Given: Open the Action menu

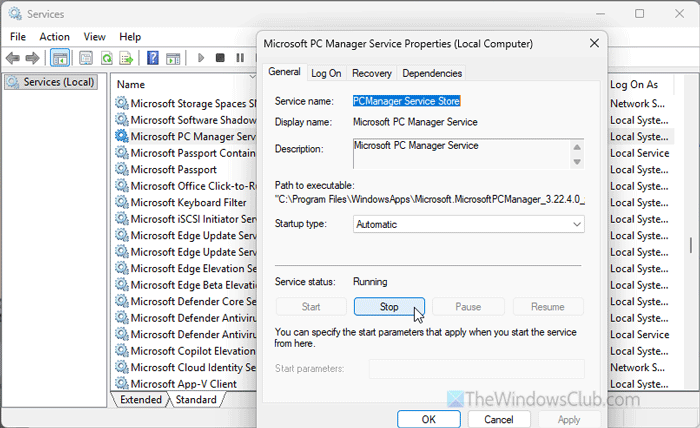Looking at the screenshot, I should pyautogui.click(x=54, y=37).
